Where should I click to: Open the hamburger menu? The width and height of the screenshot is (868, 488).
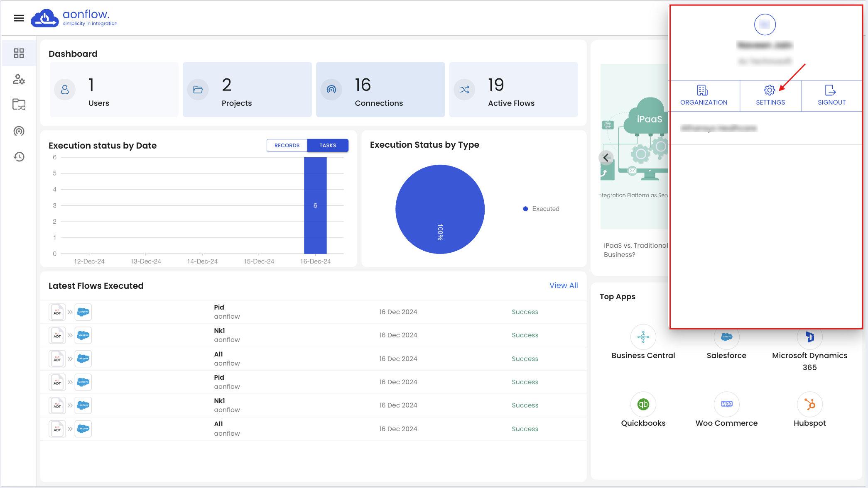[19, 18]
